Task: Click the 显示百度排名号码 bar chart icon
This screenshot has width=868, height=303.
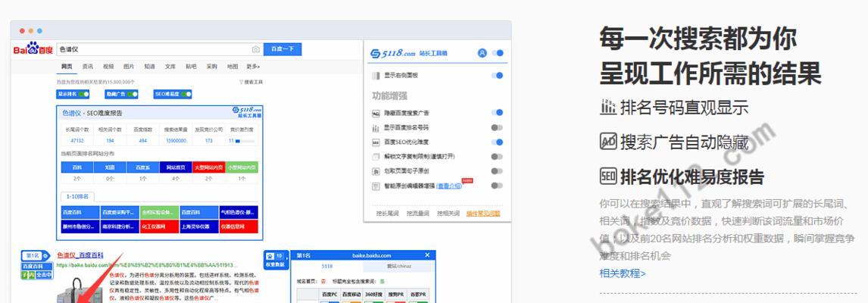Action: (376, 127)
